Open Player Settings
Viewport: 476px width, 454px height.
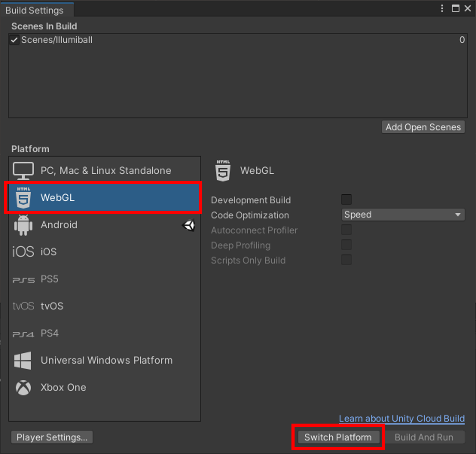(52, 437)
